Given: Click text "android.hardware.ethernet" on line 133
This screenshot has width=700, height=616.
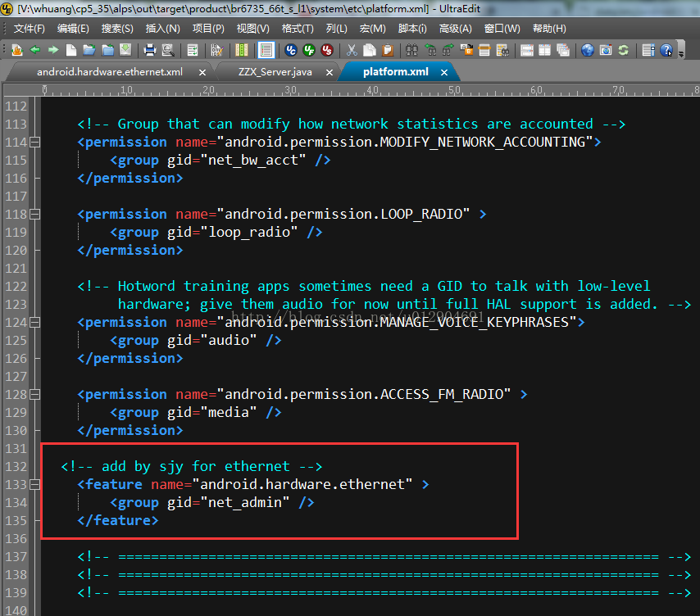Looking at the screenshot, I should coord(302,484).
